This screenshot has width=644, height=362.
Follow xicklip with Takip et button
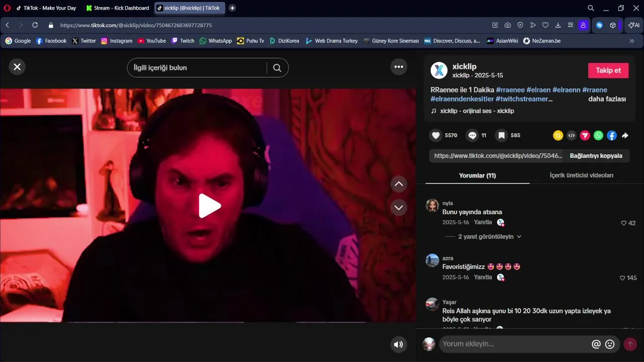pyautogui.click(x=608, y=70)
